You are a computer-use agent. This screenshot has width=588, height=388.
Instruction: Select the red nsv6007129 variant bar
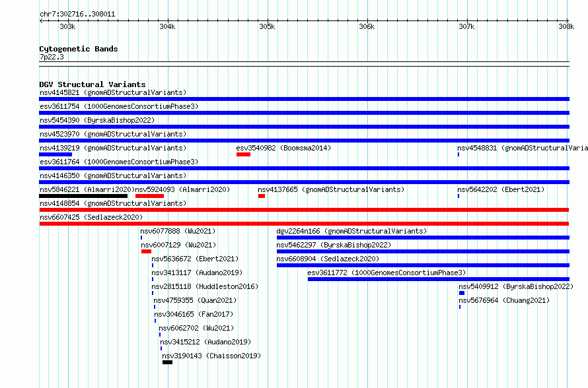click(146, 251)
